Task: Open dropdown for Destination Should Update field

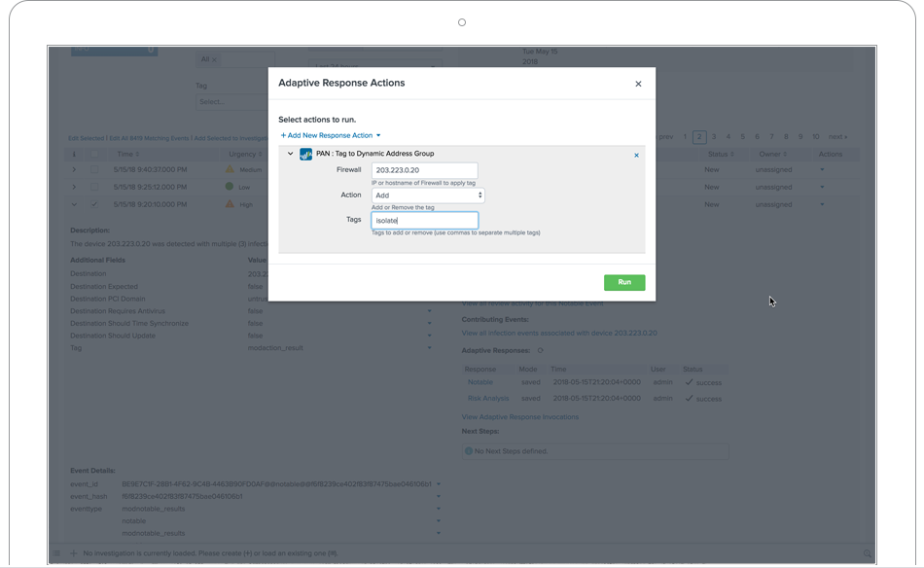Action: click(430, 336)
